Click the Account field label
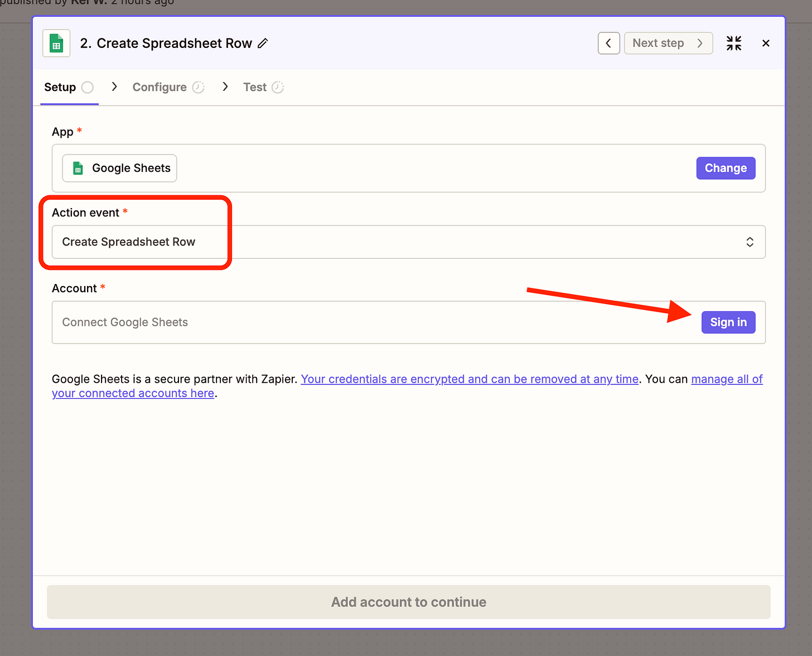812x656 pixels. point(74,288)
